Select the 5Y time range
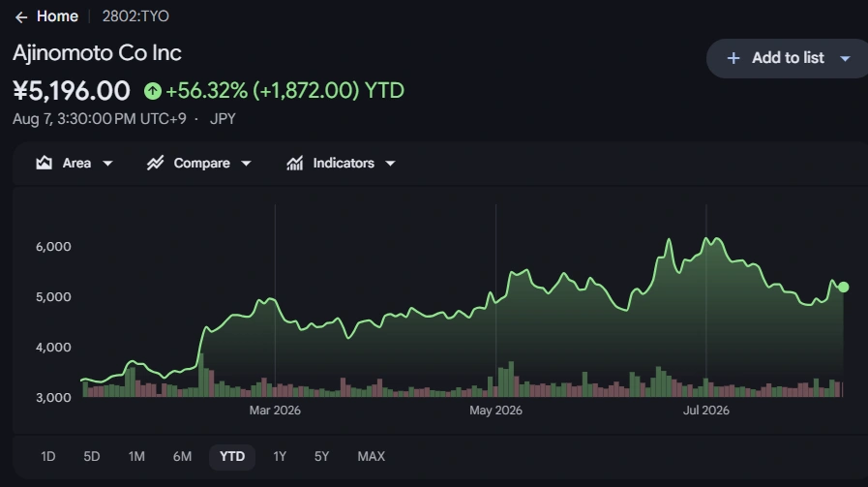868x487 pixels. 321,457
